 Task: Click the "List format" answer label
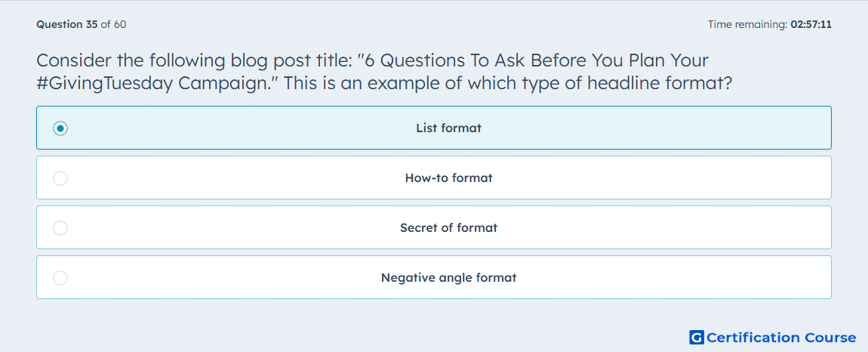point(449,128)
